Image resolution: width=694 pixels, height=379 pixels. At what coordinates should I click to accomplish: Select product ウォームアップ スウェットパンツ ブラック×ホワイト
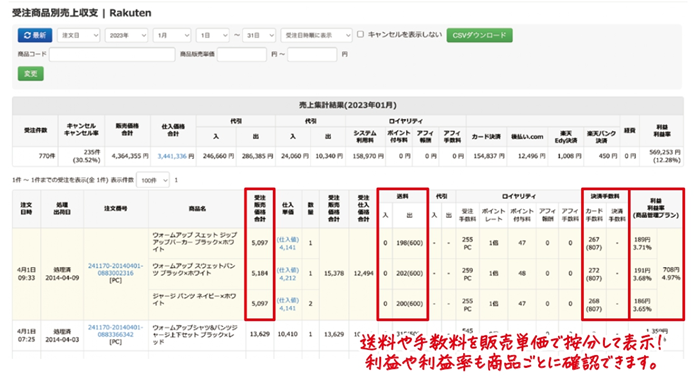click(194, 269)
